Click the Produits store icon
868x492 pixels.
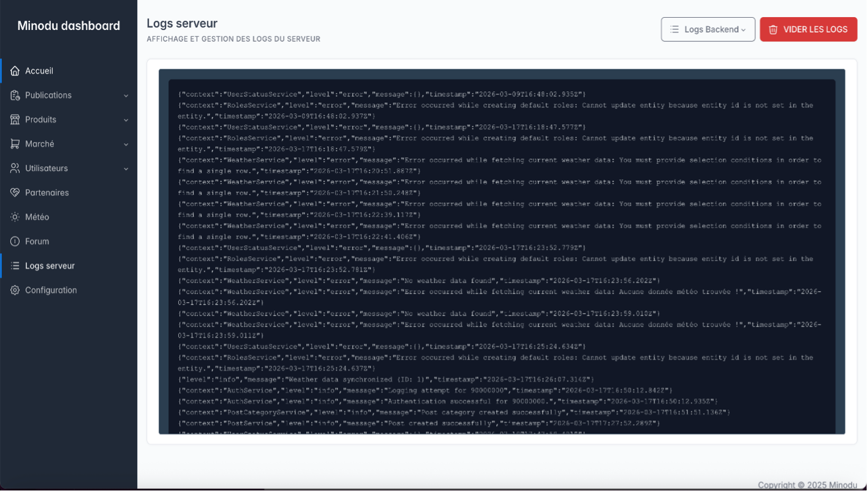(15, 120)
